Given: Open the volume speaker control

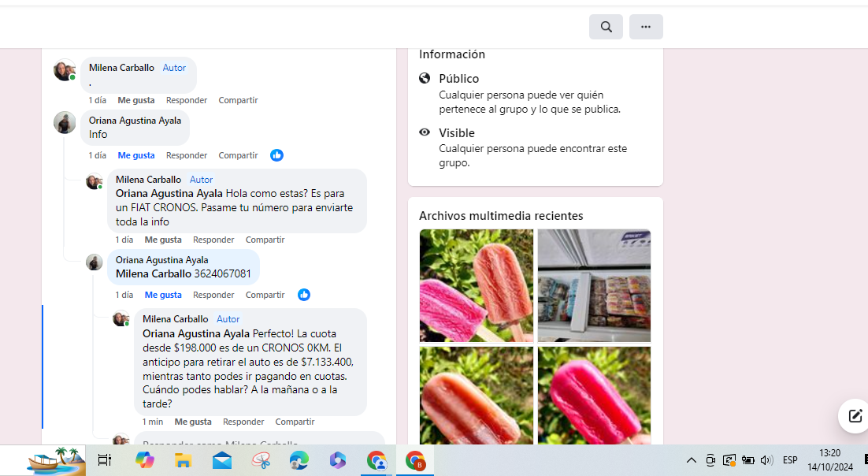Looking at the screenshot, I should pos(766,460).
